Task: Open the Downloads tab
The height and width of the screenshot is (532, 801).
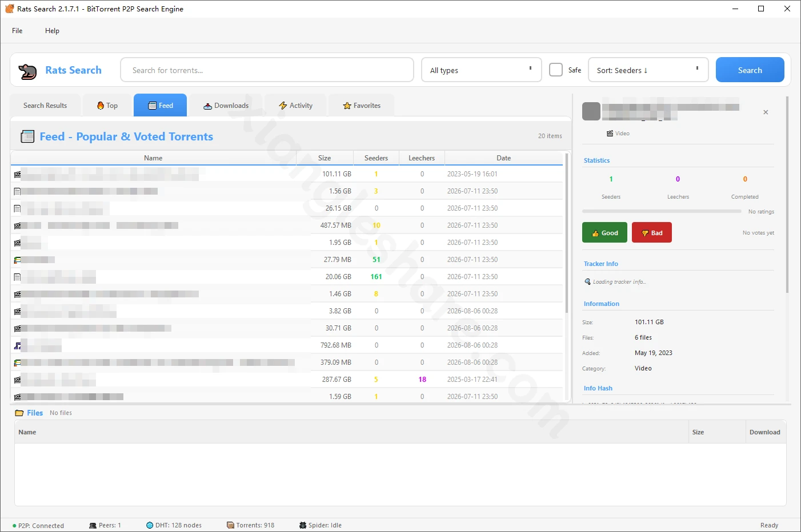Action: (226, 106)
